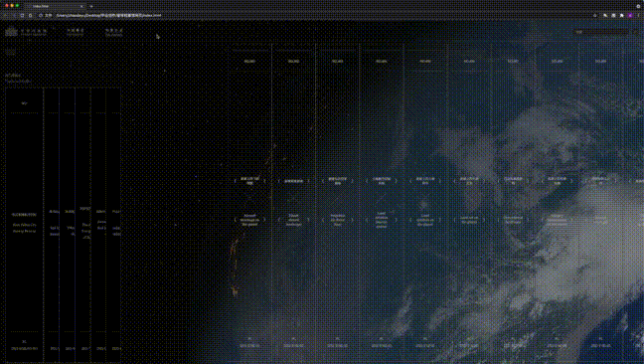Go forward in browser history
Viewport: 644px width, 364px height.
pos(14,15)
